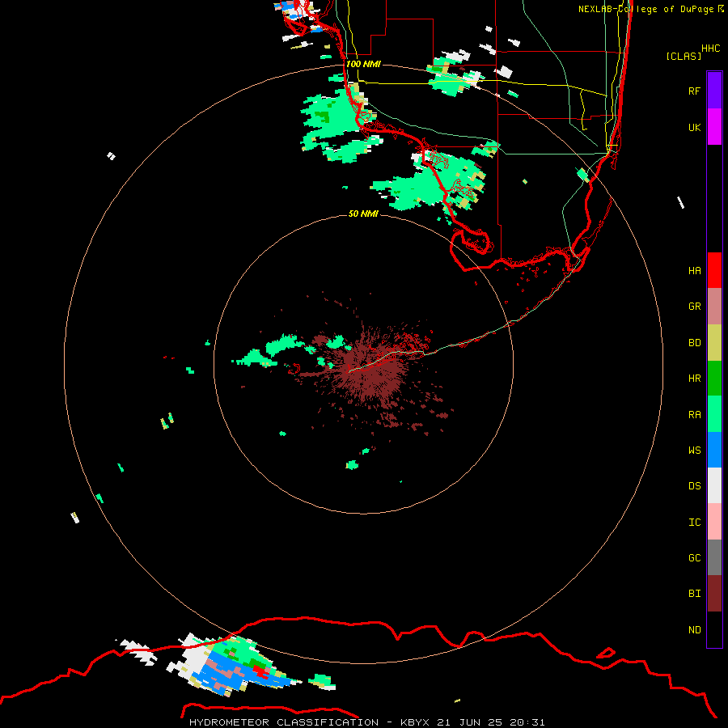Click the GC gray legend swatch
Image resolution: width=728 pixels, height=728 pixels.
pyautogui.click(x=714, y=557)
